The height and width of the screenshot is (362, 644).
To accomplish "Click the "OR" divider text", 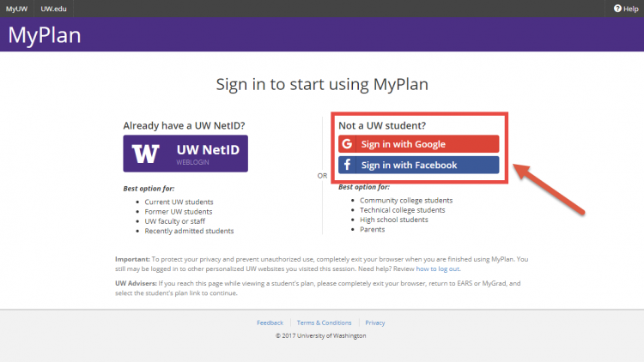I will pos(322,176).
